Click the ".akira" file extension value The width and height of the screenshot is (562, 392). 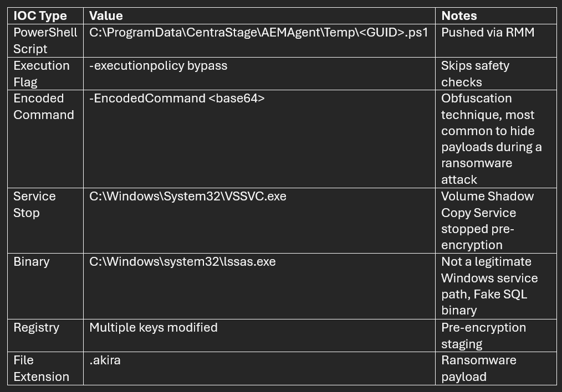(105, 360)
